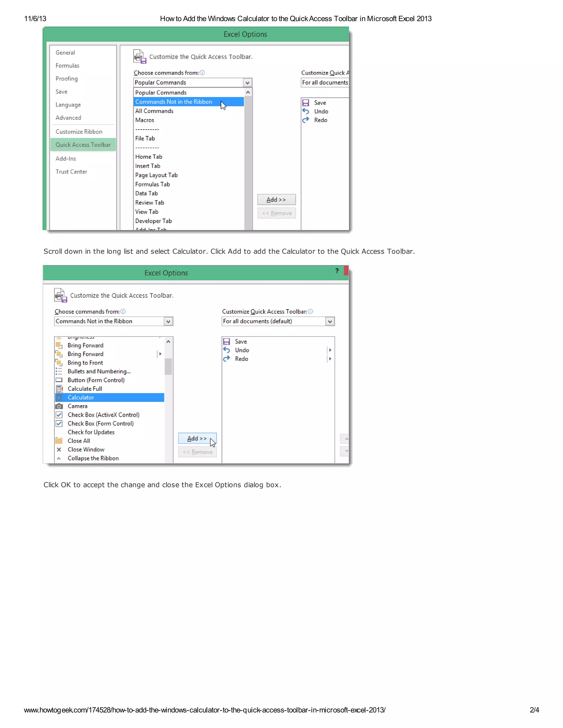Click the Bullets and Numbering icon

(x=59, y=371)
